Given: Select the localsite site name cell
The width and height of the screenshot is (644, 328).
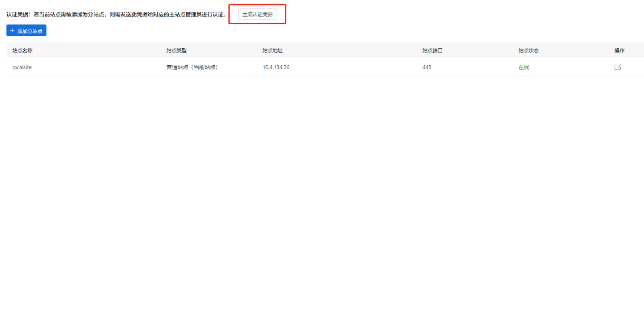Looking at the screenshot, I should (22, 67).
